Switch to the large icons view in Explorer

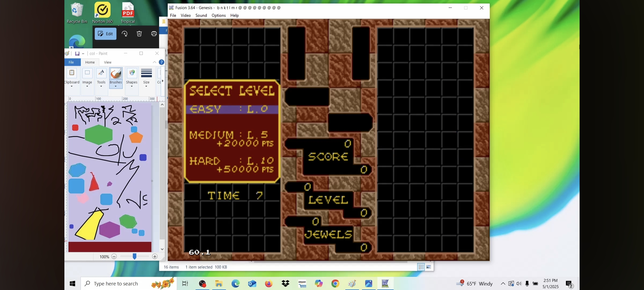click(429, 267)
